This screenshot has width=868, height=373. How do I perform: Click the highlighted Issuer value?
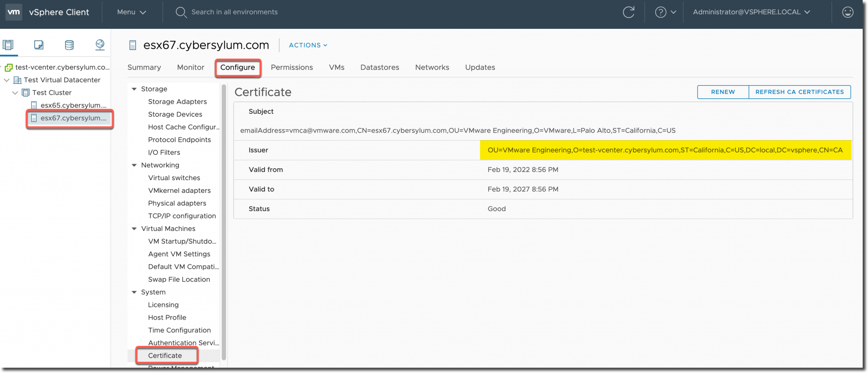(665, 150)
